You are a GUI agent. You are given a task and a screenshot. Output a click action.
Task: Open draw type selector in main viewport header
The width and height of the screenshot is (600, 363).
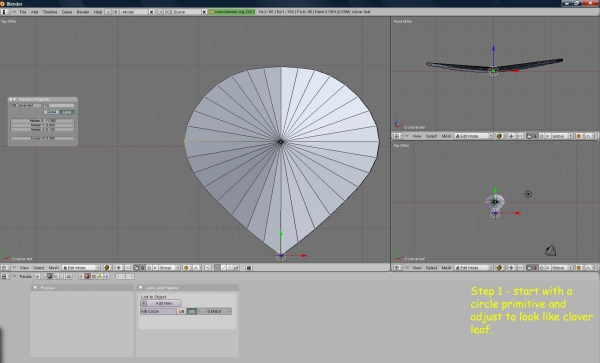tap(107, 268)
